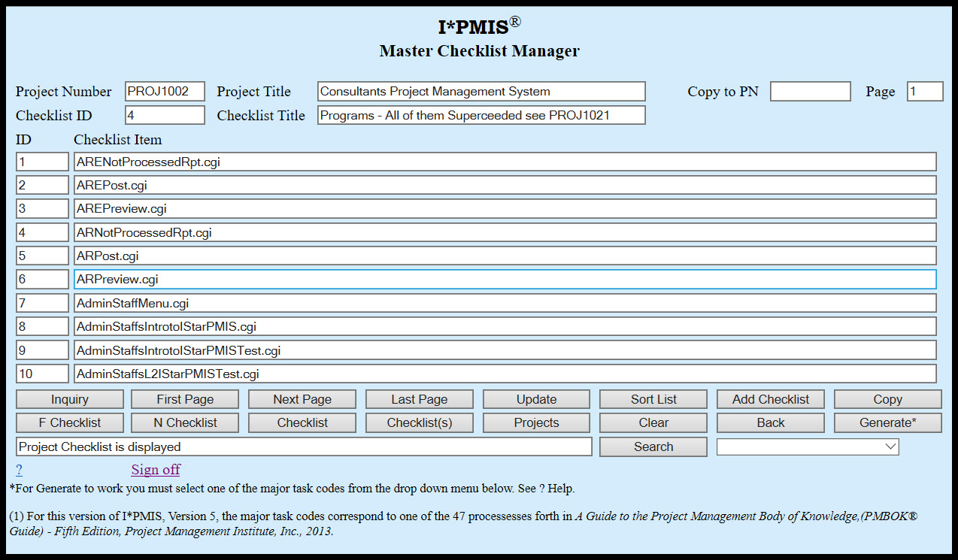958x560 pixels.
Task: Sign off from I*PMIS
Action: click(155, 470)
